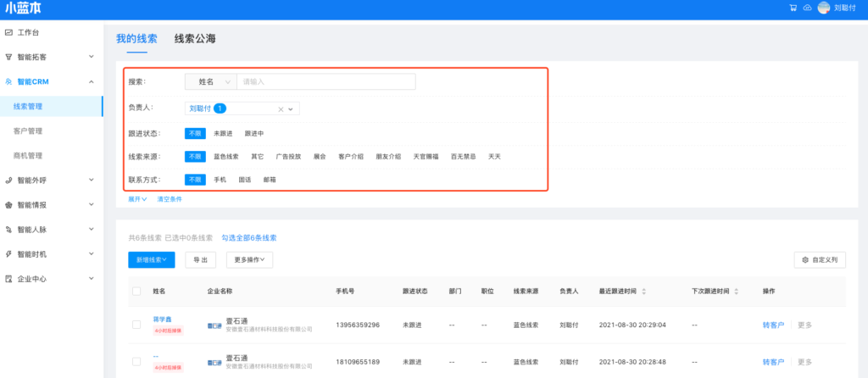Click the search text input field

[326, 81]
